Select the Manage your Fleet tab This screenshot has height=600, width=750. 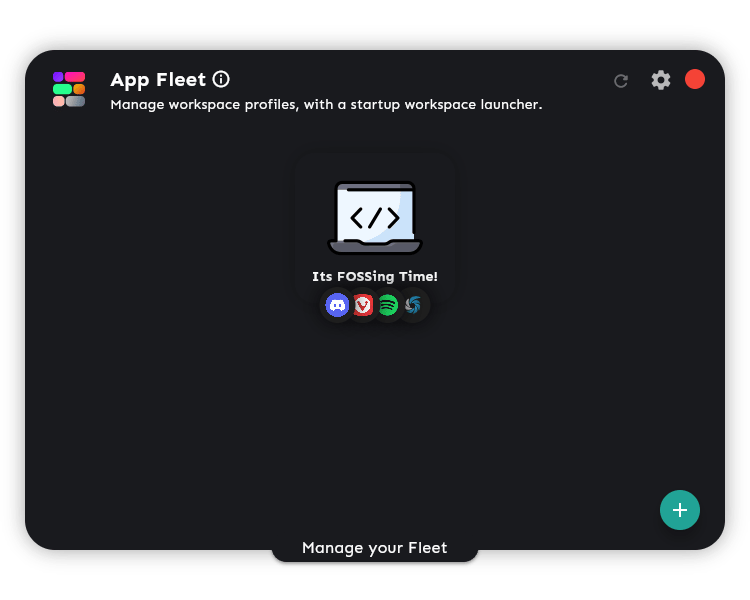(x=375, y=548)
